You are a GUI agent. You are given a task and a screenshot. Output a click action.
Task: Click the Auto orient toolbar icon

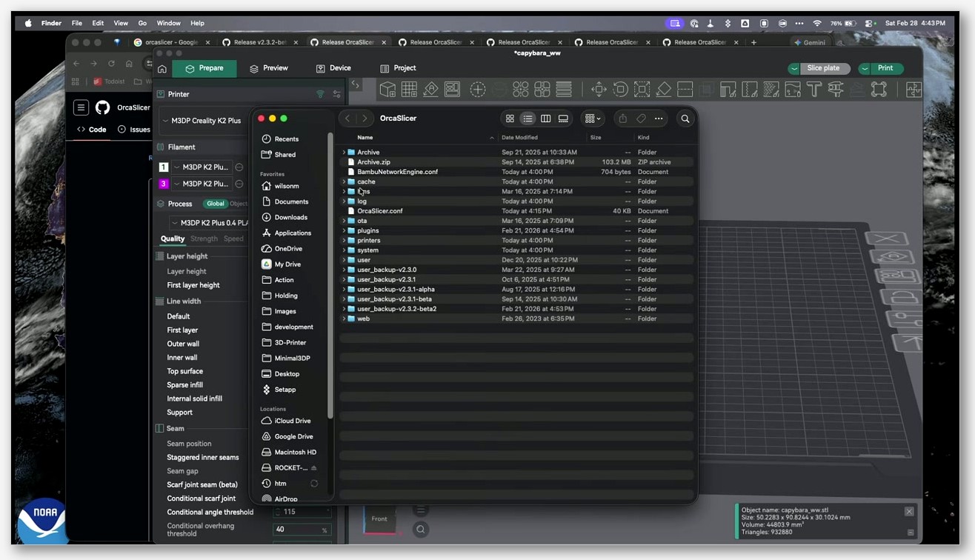coord(431,90)
